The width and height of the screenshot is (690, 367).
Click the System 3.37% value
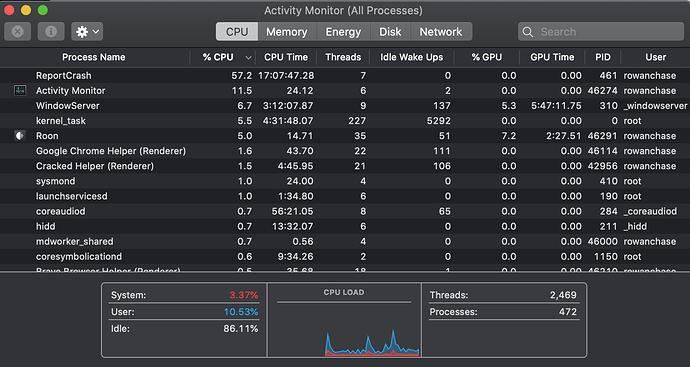pyautogui.click(x=243, y=295)
